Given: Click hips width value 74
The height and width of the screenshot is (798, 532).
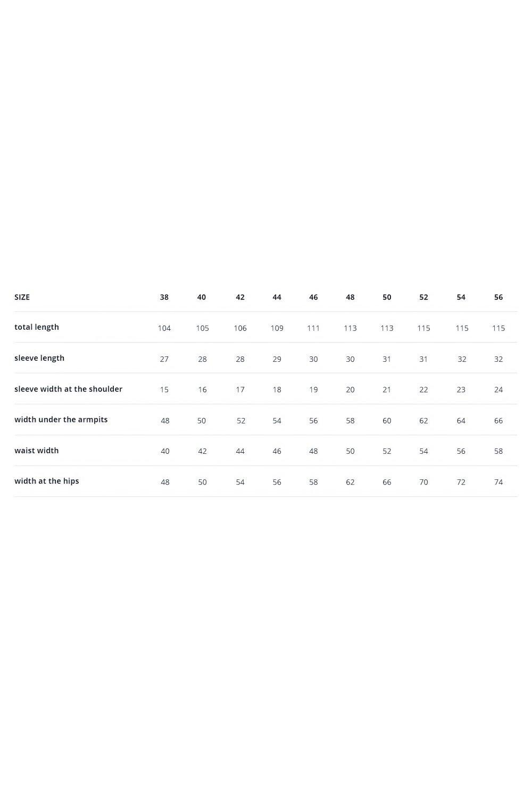Looking at the screenshot, I should click(x=498, y=482).
